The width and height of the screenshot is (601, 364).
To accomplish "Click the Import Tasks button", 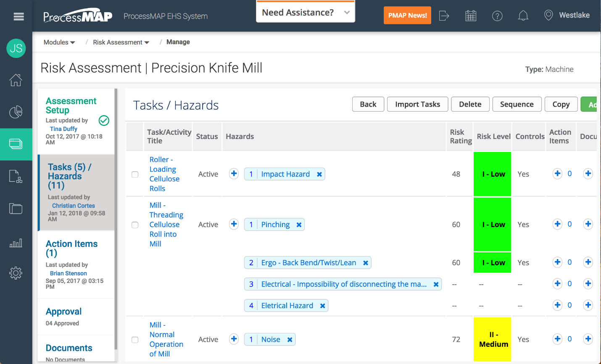I will point(417,105).
